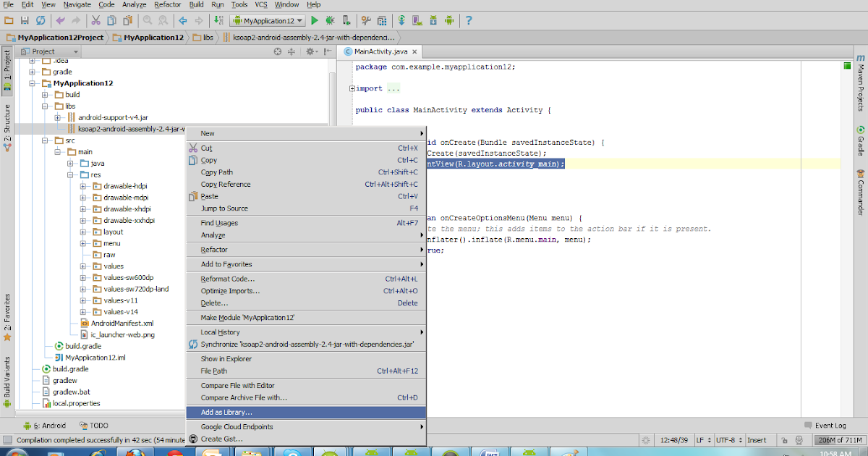Click the Make Project toolbar icon

(220, 21)
